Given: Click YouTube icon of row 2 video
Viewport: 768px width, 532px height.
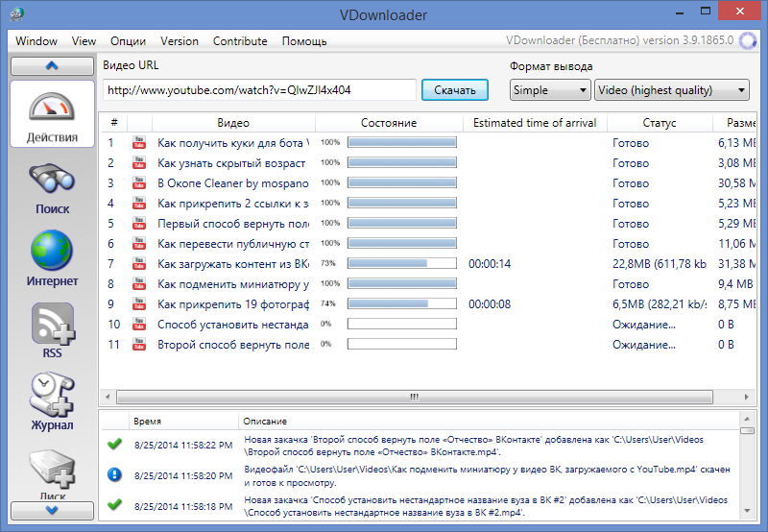Looking at the screenshot, I should 139,162.
